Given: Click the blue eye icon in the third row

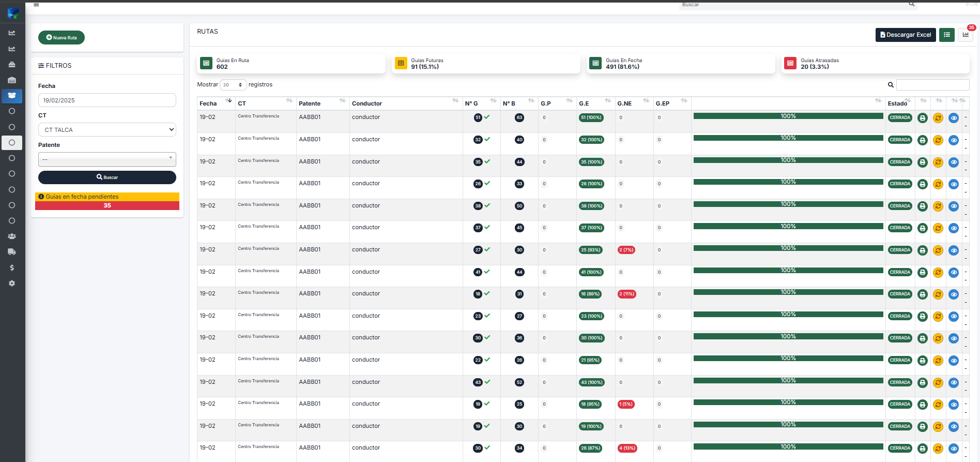Looking at the screenshot, I should point(954,162).
